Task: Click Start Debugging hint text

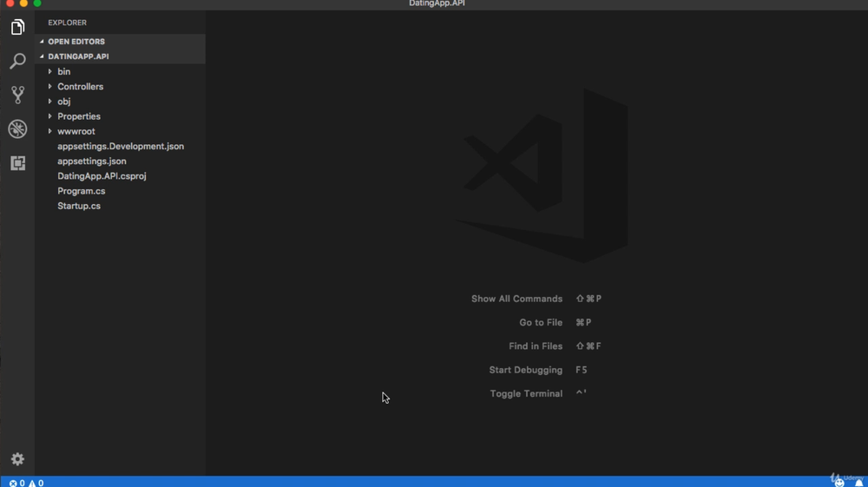Action: [x=525, y=370]
